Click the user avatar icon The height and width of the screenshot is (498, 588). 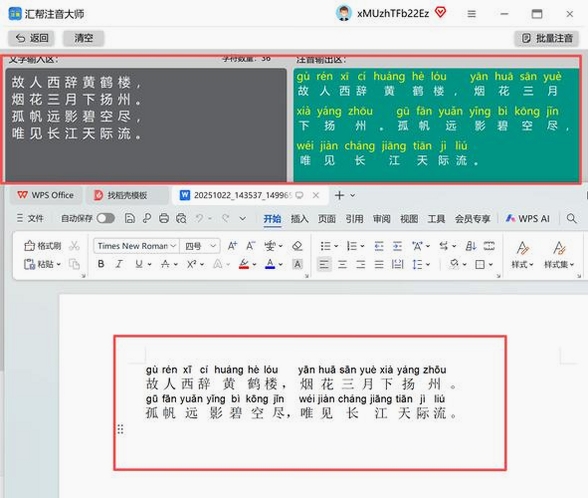343,14
